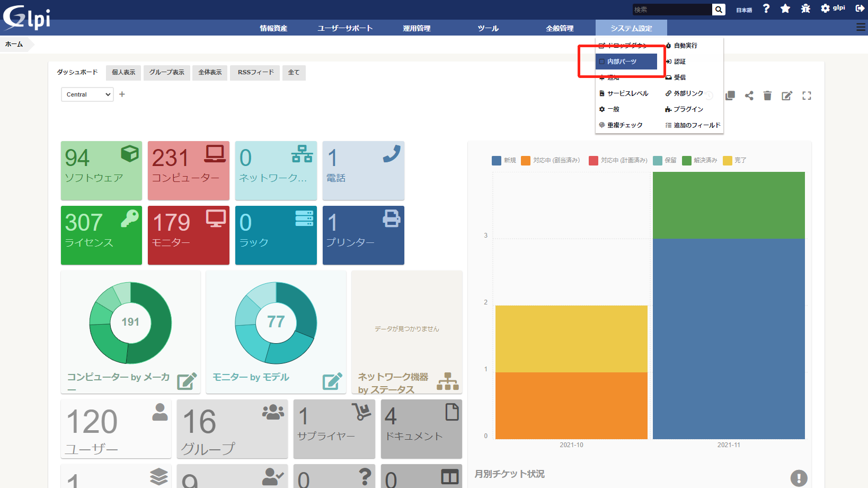Image resolution: width=868 pixels, height=488 pixels.
Task: Open saved searches star icon
Action: pyautogui.click(x=785, y=8)
